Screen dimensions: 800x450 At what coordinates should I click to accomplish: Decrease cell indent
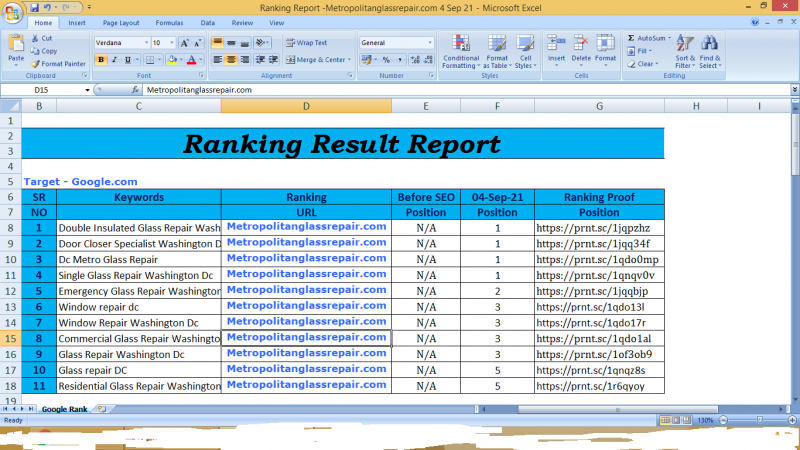pyautogui.click(x=260, y=60)
